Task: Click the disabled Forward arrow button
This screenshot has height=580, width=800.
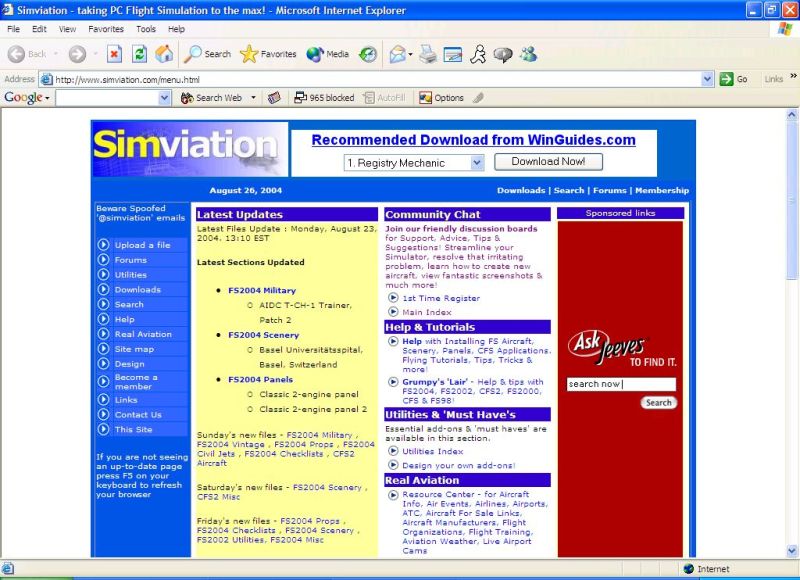Action: pyautogui.click(x=77, y=54)
